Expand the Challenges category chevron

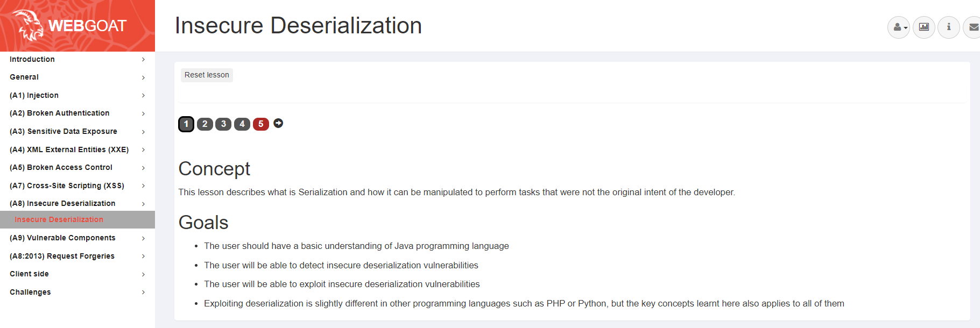coord(143,293)
